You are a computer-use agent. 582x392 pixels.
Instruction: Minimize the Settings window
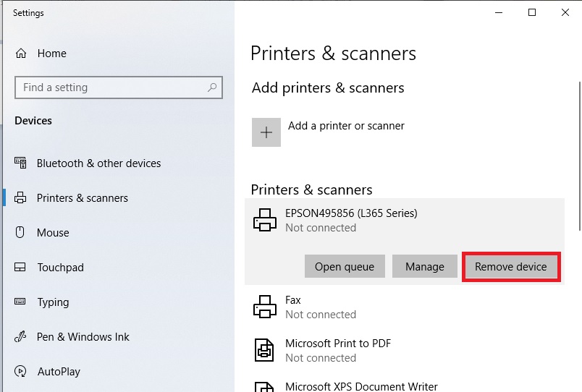click(499, 12)
